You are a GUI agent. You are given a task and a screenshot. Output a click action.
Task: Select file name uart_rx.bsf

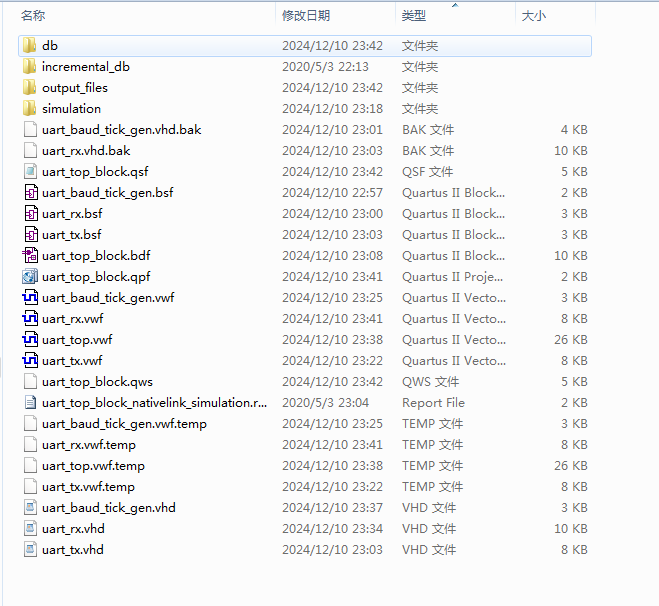(x=72, y=213)
